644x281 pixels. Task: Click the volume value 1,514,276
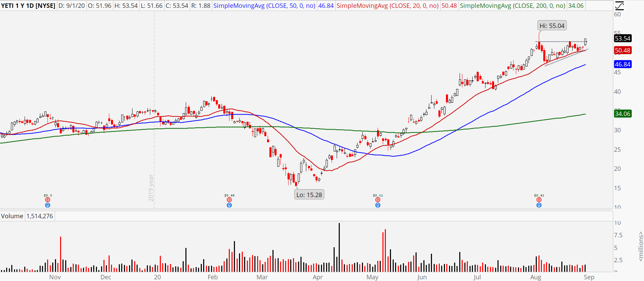tap(40, 216)
